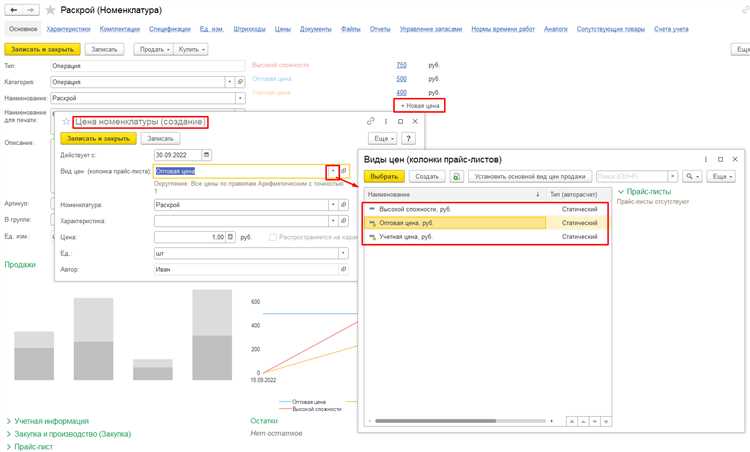Collapse the Прайс-листы section
Screen dimensions: 750x452
(x=622, y=190)
